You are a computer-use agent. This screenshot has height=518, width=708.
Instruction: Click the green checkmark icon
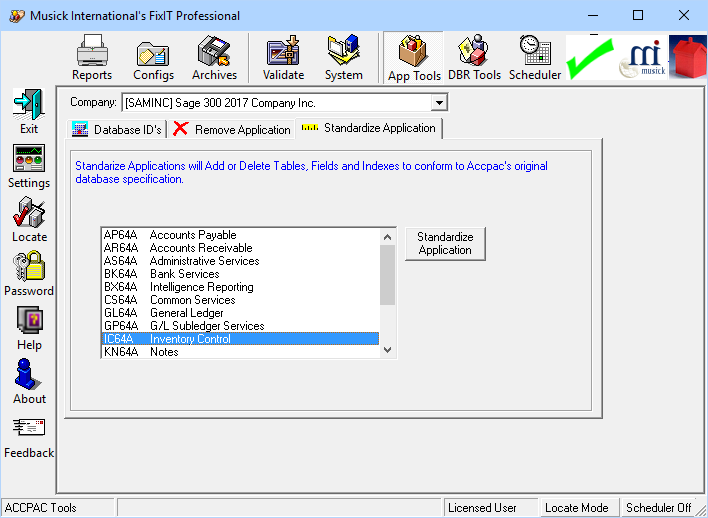(591, 58)
